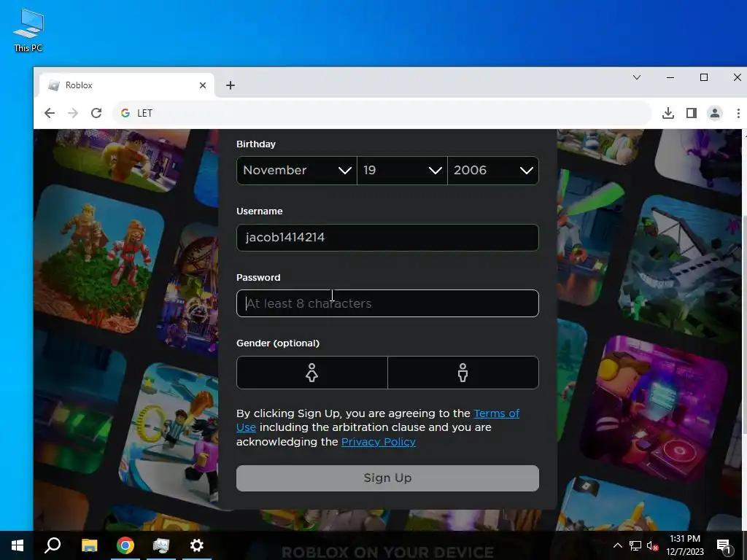Open the Privacy Policy link
Screen dimensions: 747x560
[x=379, y=442]
